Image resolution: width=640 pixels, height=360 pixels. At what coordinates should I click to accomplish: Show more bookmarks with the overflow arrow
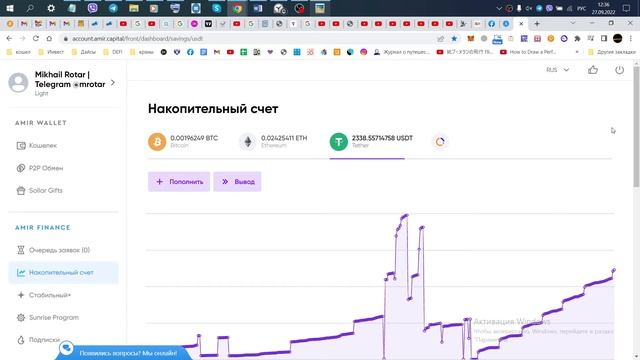[577, 52]
